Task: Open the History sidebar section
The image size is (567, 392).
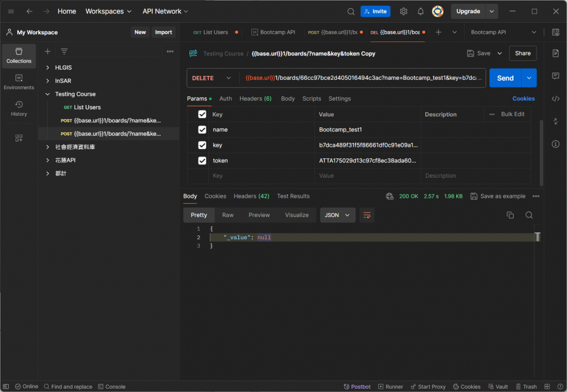Action: click(19, 109)
